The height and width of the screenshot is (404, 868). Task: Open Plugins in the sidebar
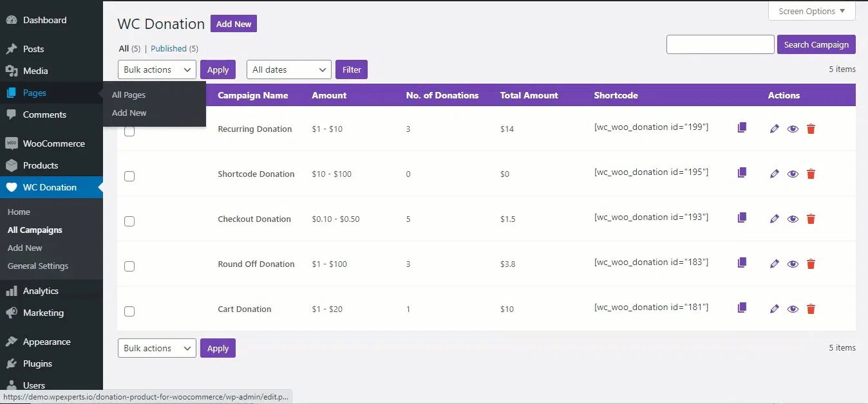coord(52,363)
